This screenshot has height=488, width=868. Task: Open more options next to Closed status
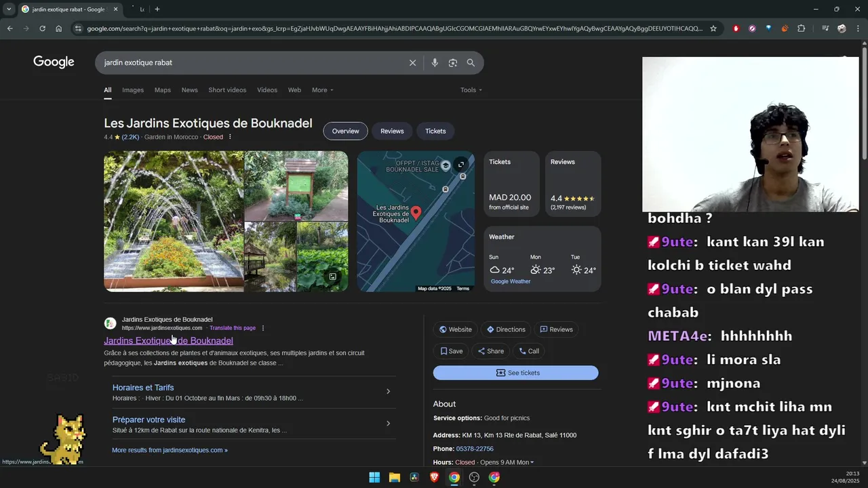tap(230, 137)
